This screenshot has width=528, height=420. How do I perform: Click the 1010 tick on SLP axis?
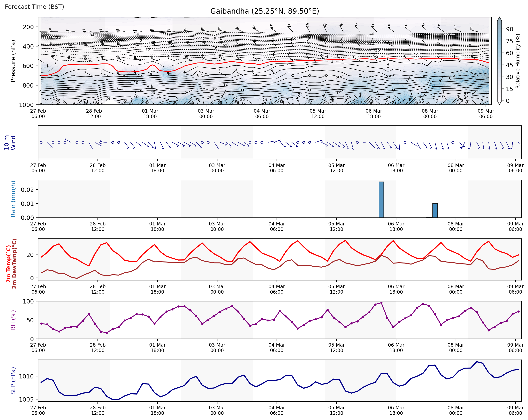tap(26, 377)
